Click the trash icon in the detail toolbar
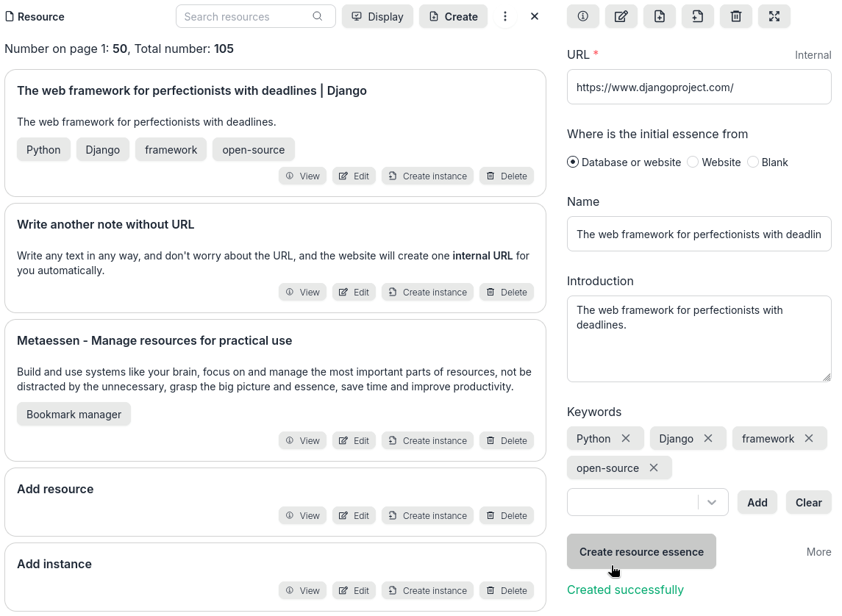842x616 pixels. pos(735,16)
